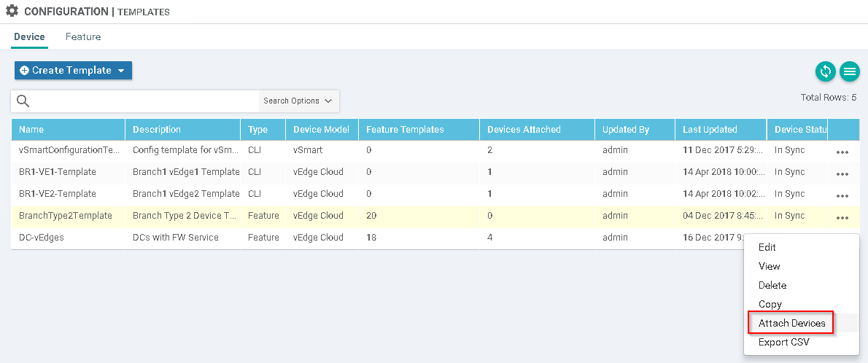Viewport: 868px width, 363px height.
Task: Click the green refresh icon
Action: [826, 71]
